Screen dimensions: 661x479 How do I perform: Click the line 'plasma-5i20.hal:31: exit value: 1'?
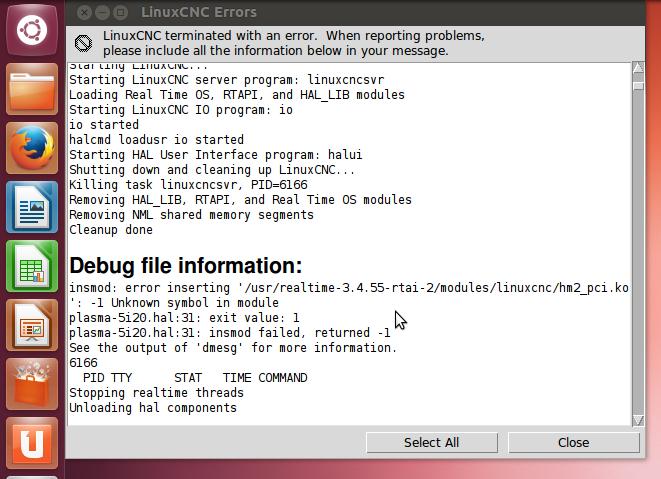tap(184, 318)
